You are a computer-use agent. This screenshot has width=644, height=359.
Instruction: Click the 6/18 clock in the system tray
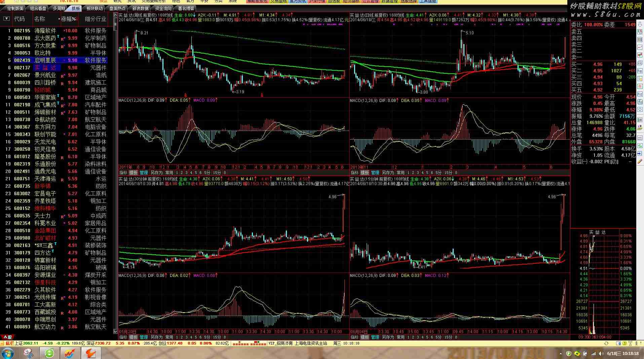coord(623,354)
